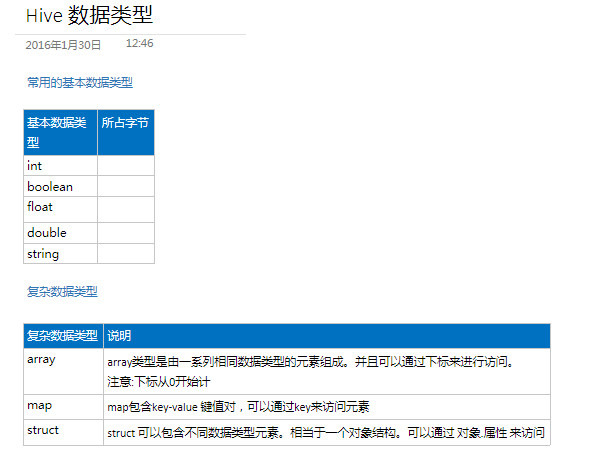Click the date '2016年1月30日'
Screen dimensions: 599x462
[63, 45]
